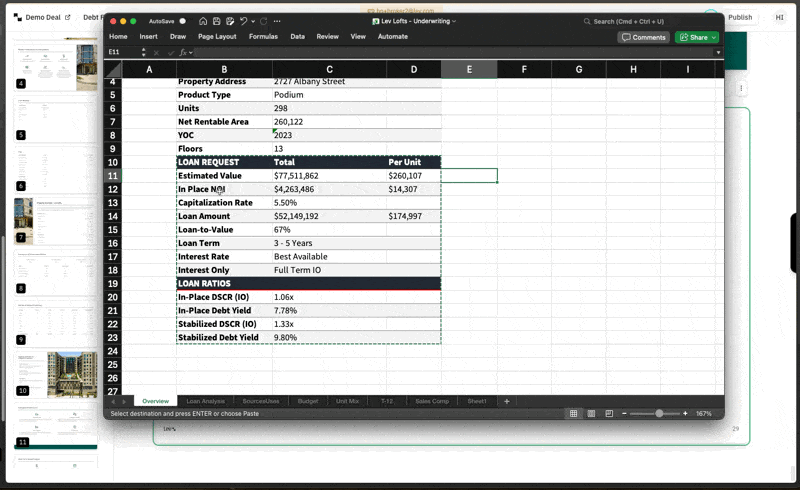
Task: Select Normal view icon in status bar
Action: [573, 413]
